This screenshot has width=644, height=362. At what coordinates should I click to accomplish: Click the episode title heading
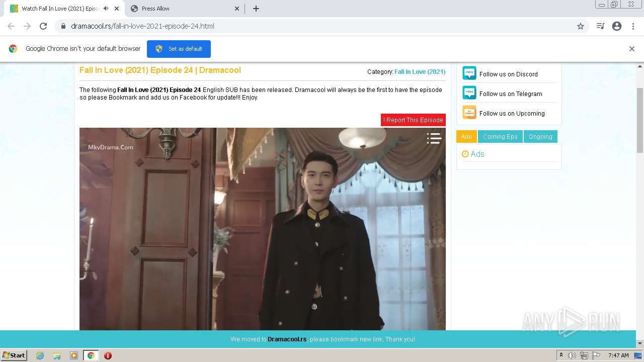point(160,70)
